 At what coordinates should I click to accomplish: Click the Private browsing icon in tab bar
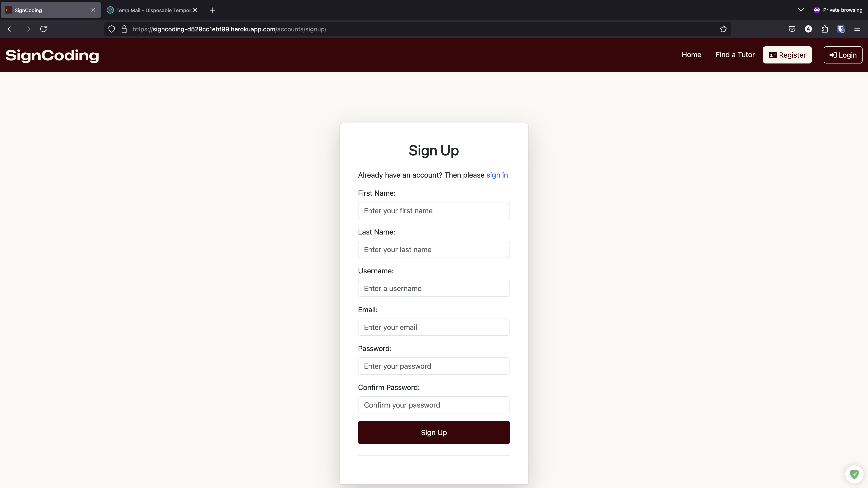click(817, 10)
